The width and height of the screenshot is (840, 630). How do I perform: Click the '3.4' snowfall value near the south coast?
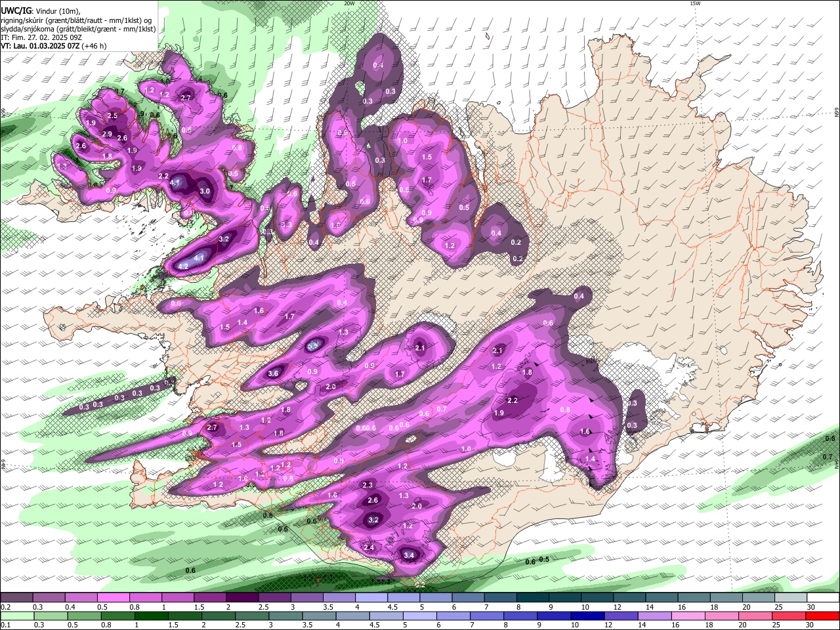(x=409, y=555)
